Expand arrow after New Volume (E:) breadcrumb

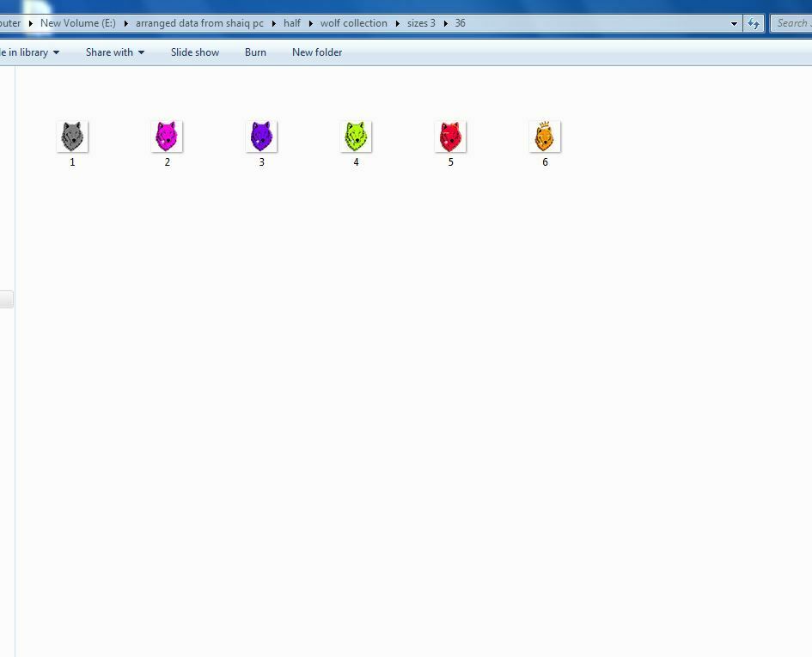pos(125,23)
